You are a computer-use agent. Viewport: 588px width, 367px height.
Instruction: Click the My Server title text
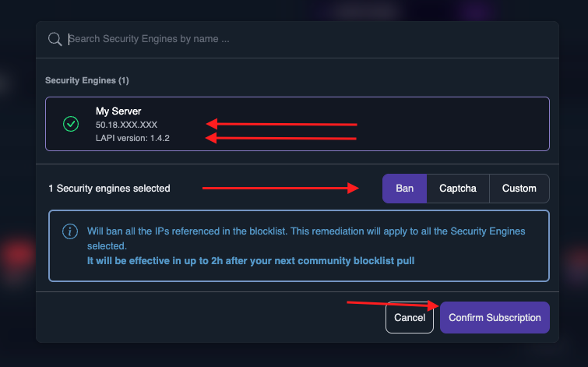[118, 111]
